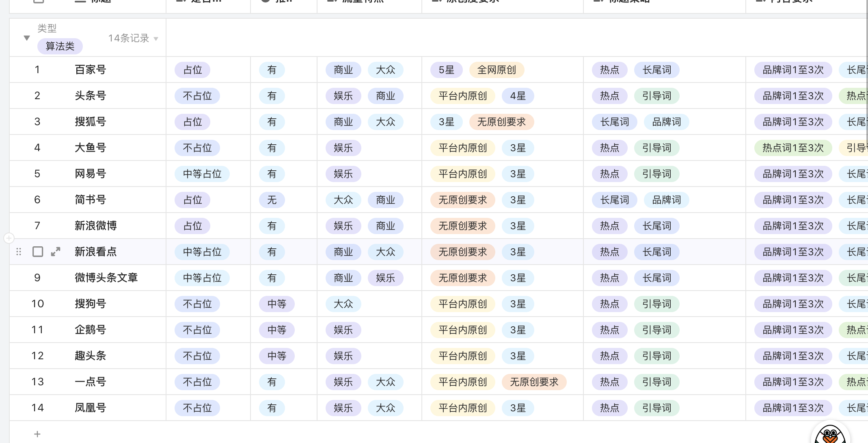Click the 5星 tag in the 百家号 row
Screen dimensions: 868x443
point(447,70)
